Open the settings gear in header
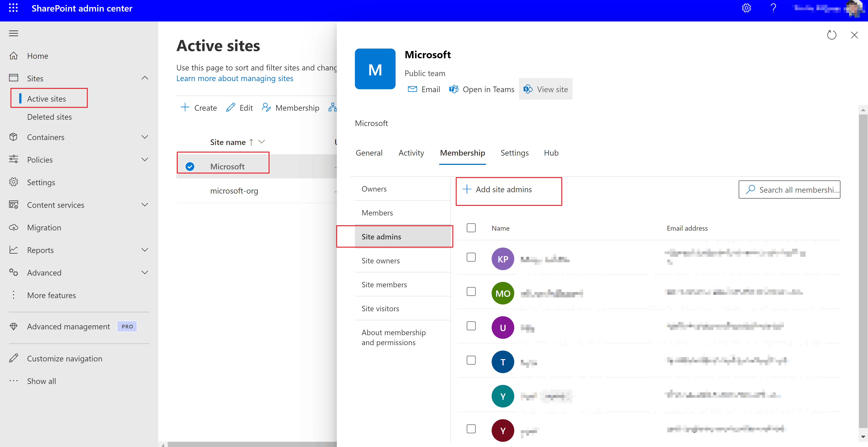 coord(746,8)
